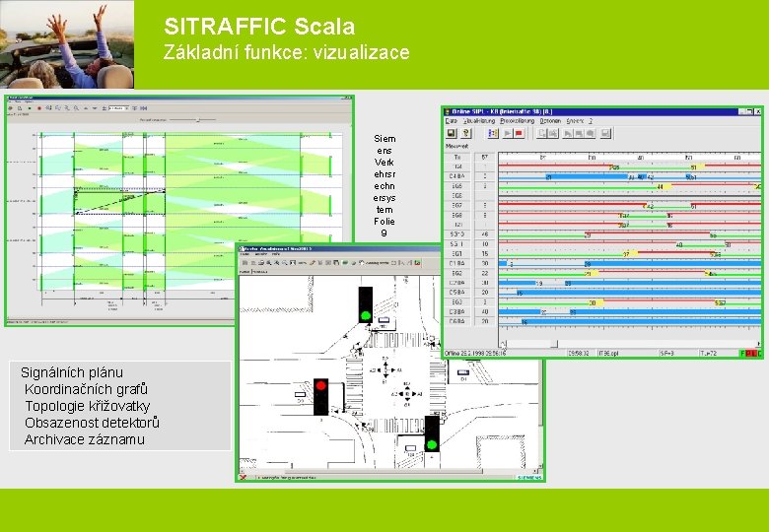Image resolution: width=769 pixels, height=532 pixels.
Task: Click the help question-mark icon in Online SIPL toolbar
Action: [465, 133]
